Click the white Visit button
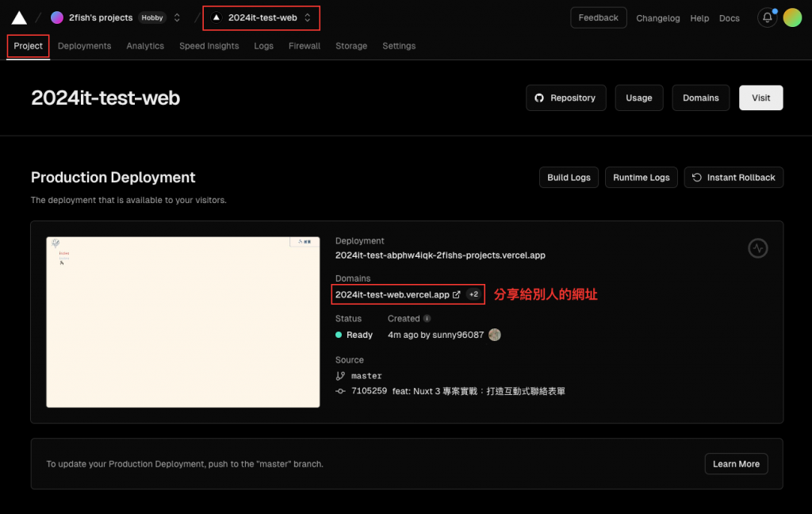Image resolution: width=812 pixels, height=514 pixels. point(760,98)
